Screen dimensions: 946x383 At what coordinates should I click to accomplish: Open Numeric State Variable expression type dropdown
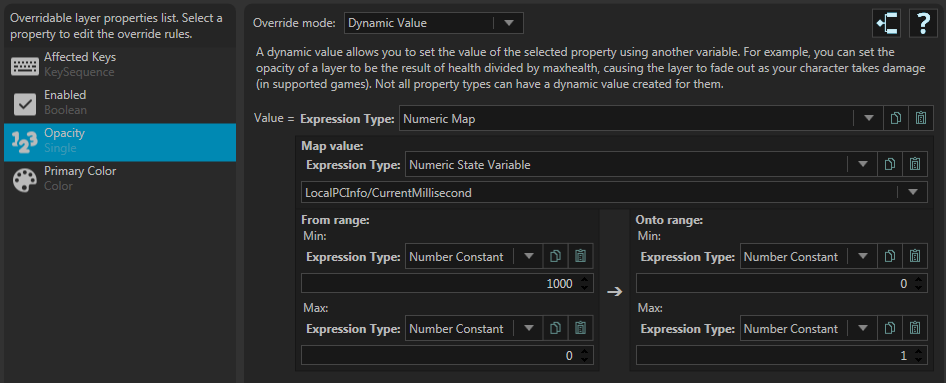point(641,164)
